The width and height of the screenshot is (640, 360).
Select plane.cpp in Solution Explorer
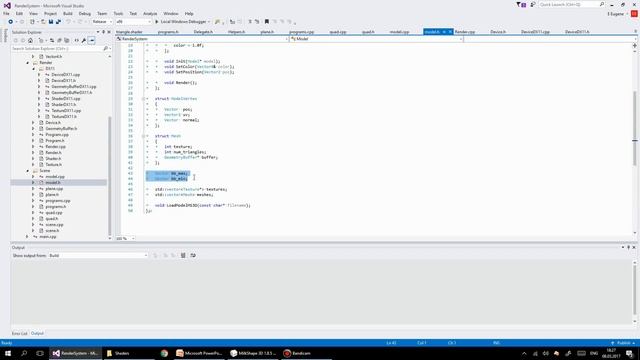[x=54, y=189]
